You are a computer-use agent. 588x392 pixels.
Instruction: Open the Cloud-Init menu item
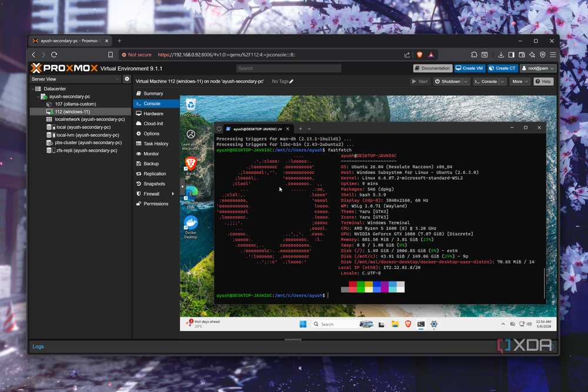tap(156, 123)
